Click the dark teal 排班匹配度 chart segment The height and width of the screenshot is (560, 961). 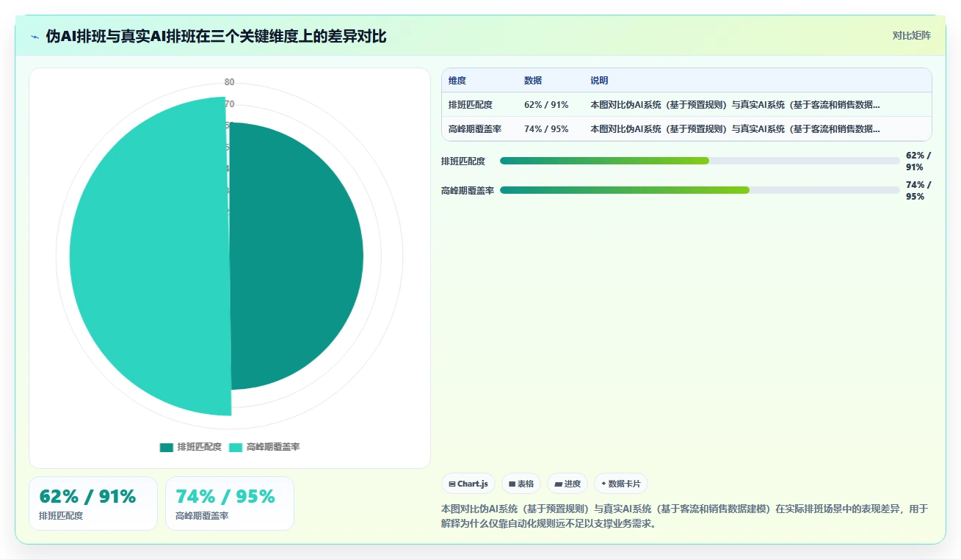[297, 256]
